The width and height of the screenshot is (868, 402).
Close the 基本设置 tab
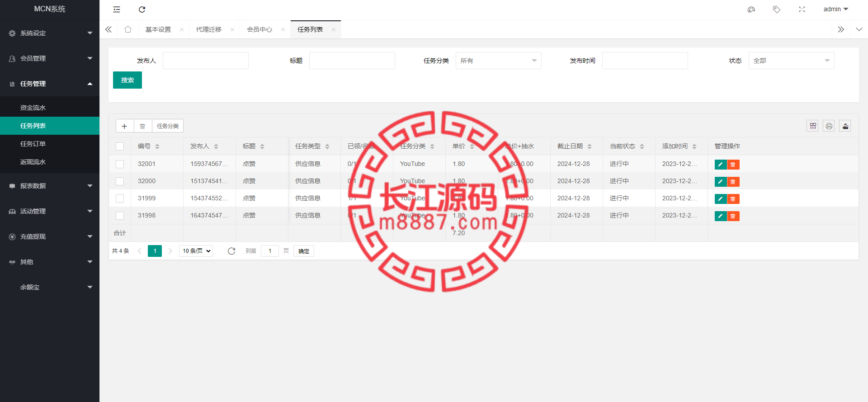pyautogui.click(x=182, y=30)
